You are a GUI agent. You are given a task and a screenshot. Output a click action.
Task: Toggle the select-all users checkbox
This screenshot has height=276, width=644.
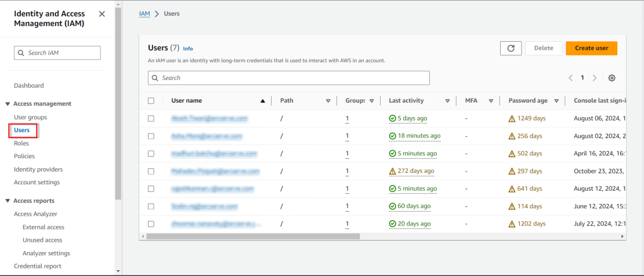point(151,101)
